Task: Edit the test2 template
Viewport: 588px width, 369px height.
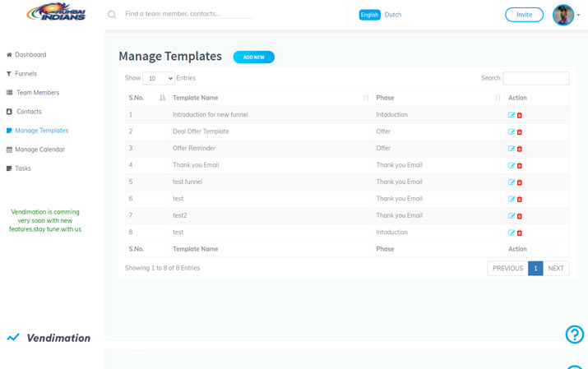Action: [512, 216]
